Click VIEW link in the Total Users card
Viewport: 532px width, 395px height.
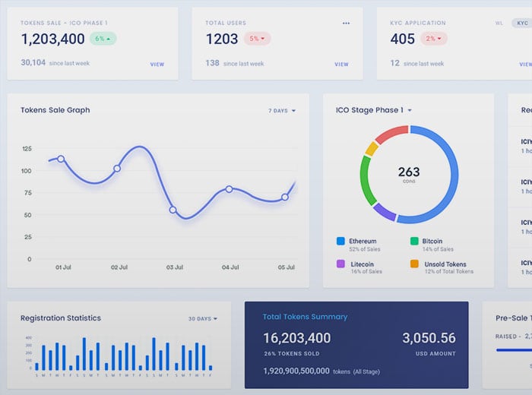pos(342,65)
